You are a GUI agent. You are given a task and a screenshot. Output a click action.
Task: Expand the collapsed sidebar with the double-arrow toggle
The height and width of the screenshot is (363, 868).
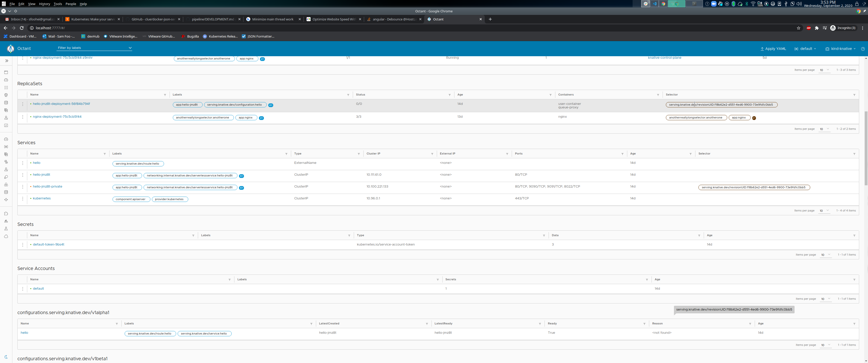point(7,61)
